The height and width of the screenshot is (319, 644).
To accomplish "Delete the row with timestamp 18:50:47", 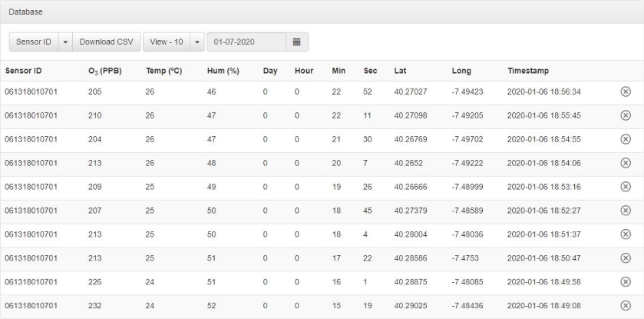I will [625, 258].
